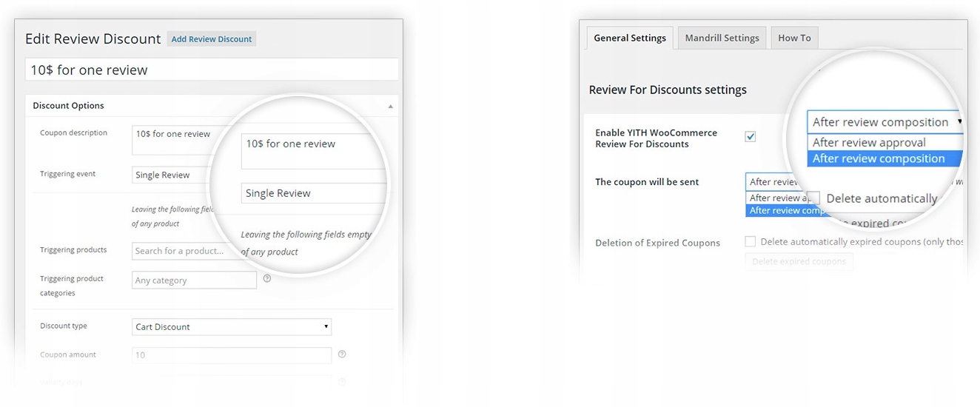Choose After review approval in magnified list

tap(869, 143)
